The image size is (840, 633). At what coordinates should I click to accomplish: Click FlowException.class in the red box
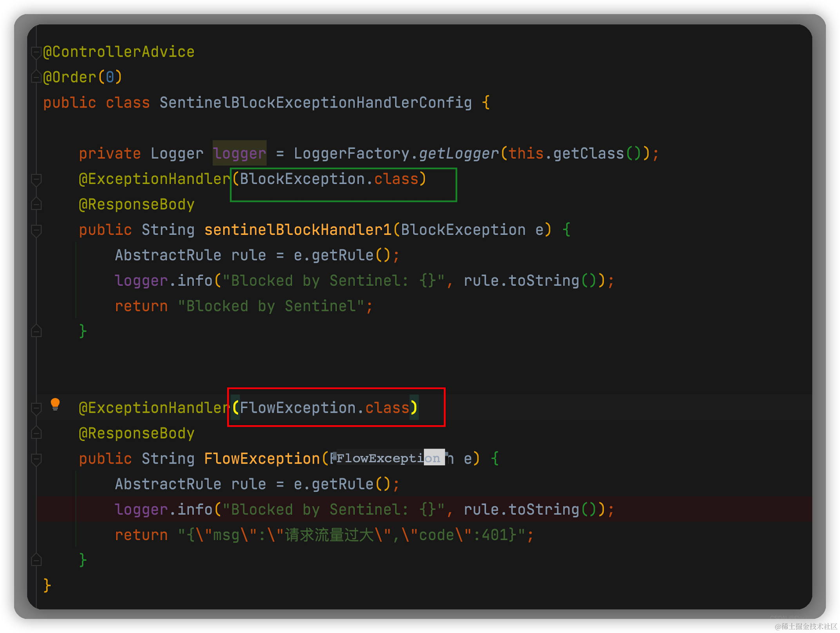tap(324, 408)
